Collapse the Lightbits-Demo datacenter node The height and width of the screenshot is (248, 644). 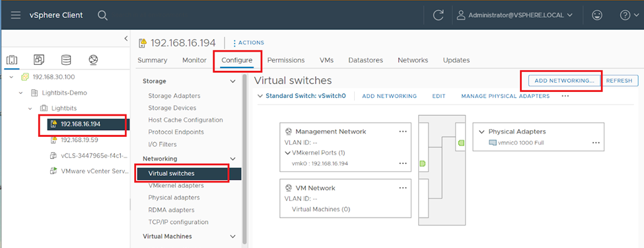click(x=20, y=93)
